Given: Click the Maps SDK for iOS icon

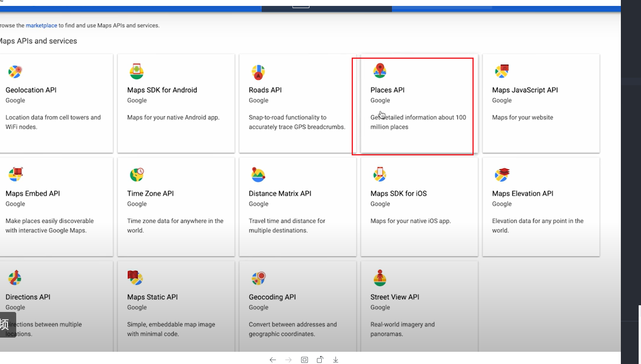Looking at the screenshot, I should pos(380,174).
